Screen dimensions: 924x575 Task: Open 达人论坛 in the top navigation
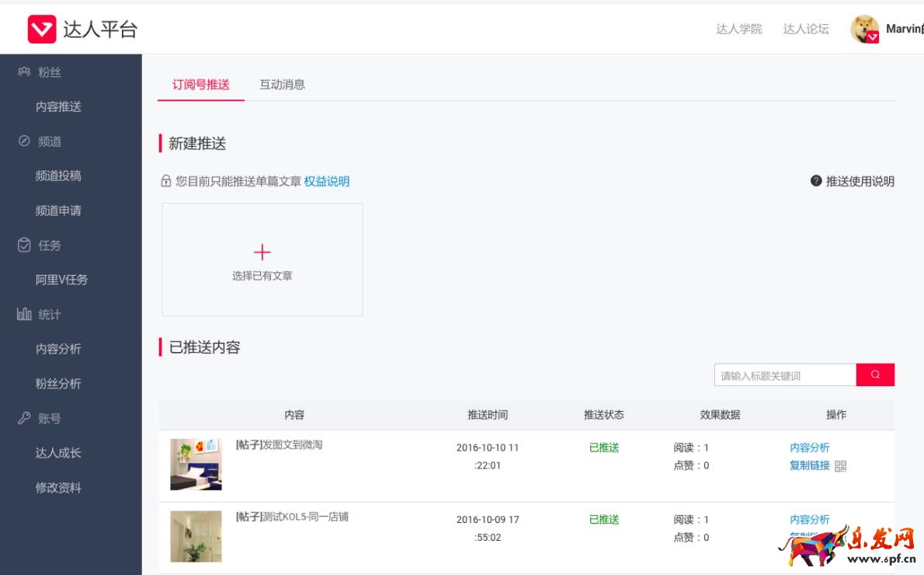click(x=805, y=29)
